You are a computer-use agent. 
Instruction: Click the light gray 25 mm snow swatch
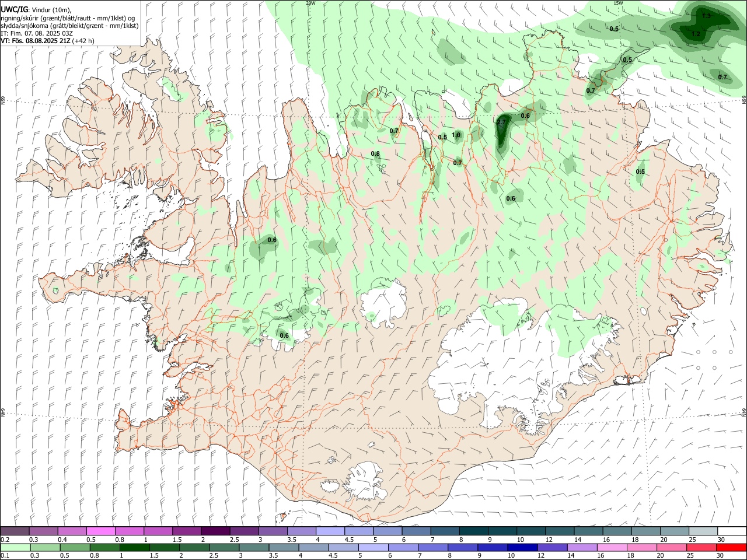702,531
